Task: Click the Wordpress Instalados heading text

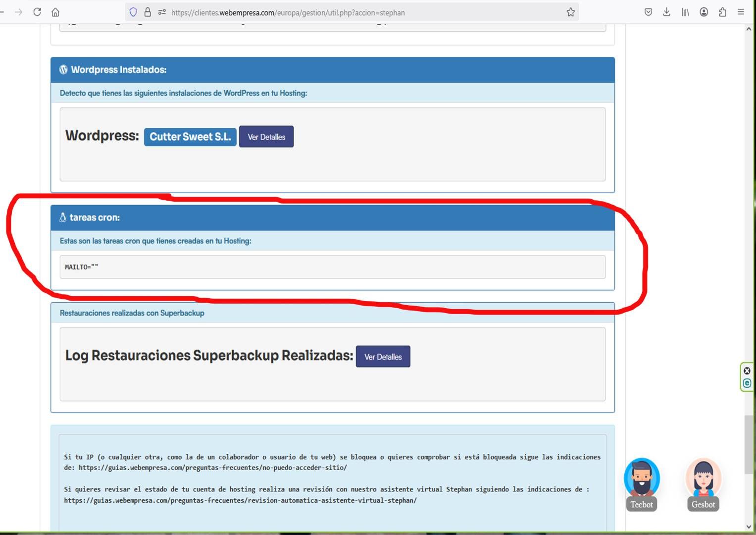Action: click(x=119, y=70)
